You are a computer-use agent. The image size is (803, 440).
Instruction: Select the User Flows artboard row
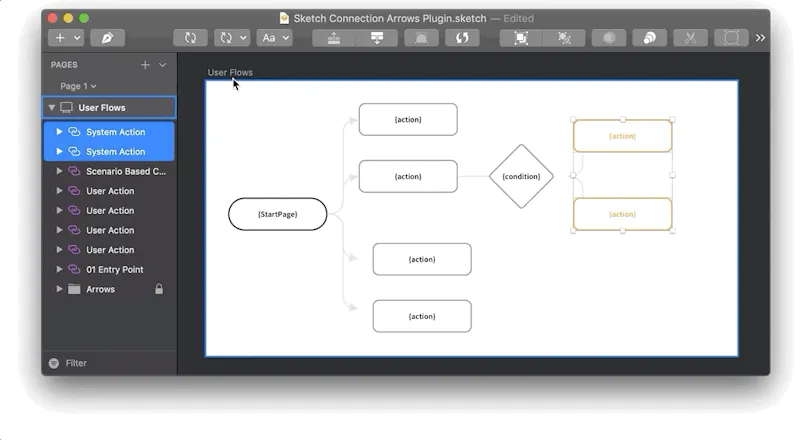click(109, 108)
